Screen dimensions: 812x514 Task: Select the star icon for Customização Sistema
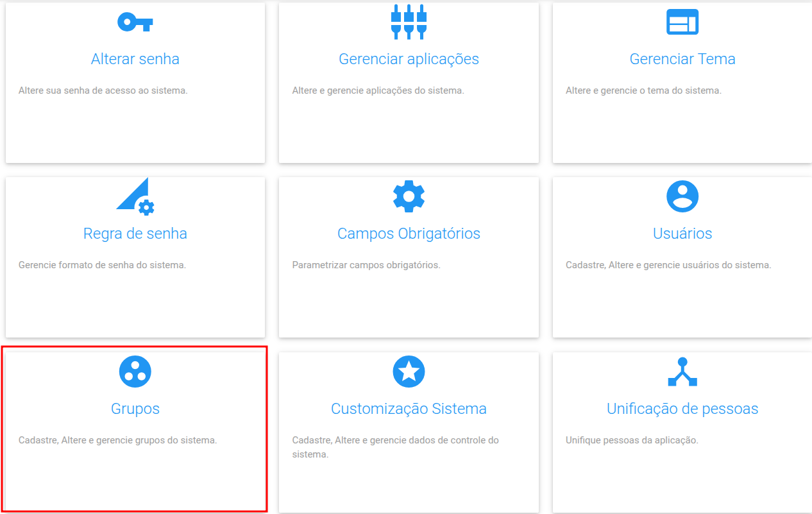point(409,371)
